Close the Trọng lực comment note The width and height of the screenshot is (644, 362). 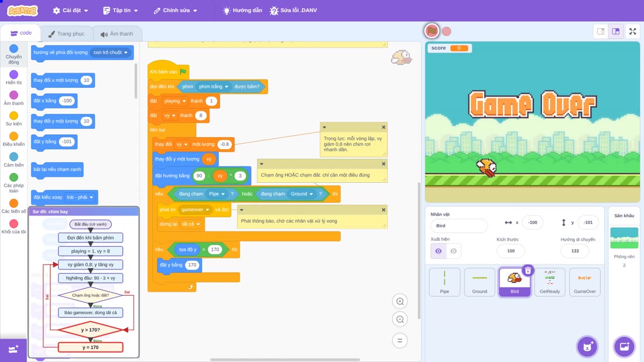(383, 127)
